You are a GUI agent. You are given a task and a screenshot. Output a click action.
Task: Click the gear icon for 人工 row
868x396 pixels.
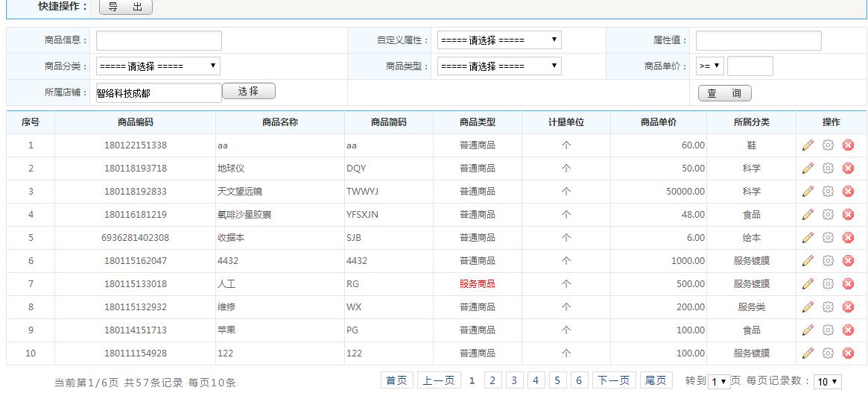tap(828, 284)
